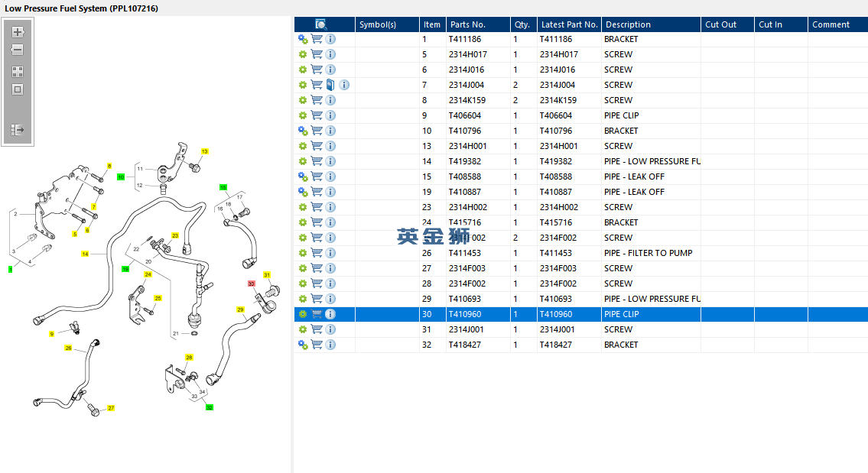Open info for item 1 T411186

330,39
